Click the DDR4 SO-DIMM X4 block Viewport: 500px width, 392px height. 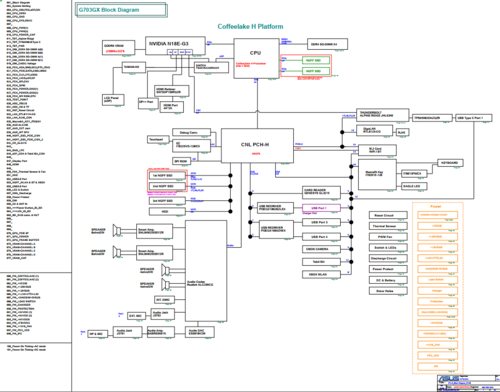coord(327,44)
